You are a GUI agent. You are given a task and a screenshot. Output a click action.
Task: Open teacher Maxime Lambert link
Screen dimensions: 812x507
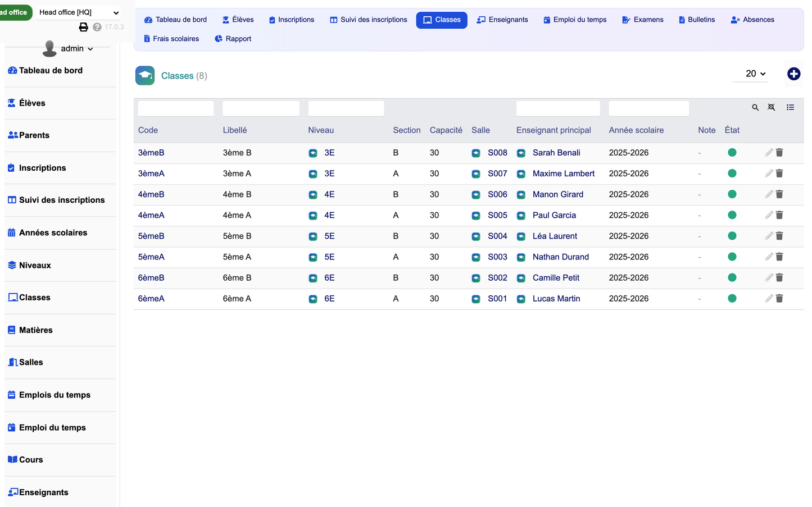click(x=564, y=173)
